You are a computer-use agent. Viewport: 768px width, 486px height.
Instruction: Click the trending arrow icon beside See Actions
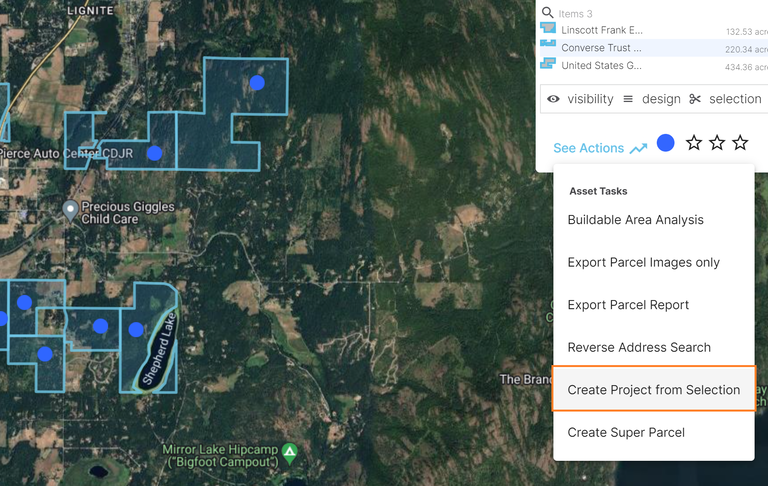[x=638, y=148]
